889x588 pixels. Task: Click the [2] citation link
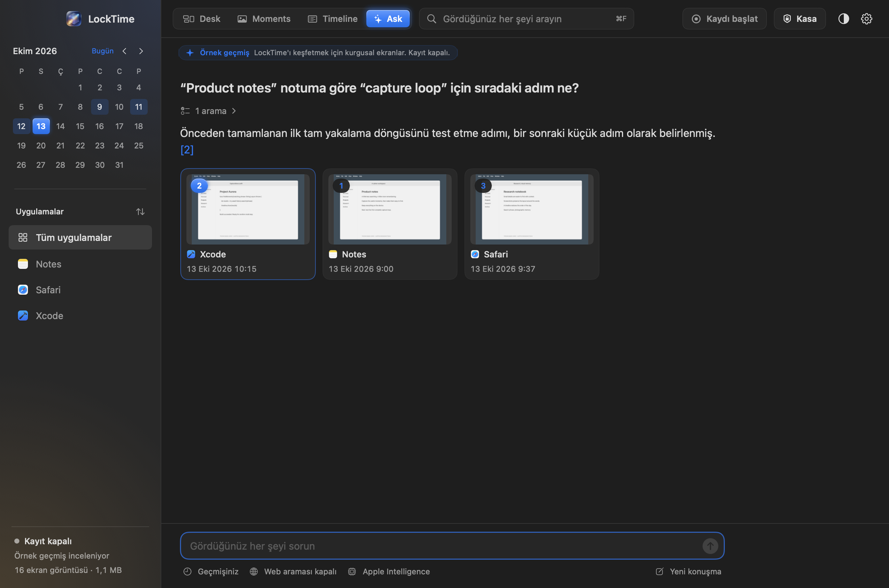pyautogui.click(x=187, y=150)
